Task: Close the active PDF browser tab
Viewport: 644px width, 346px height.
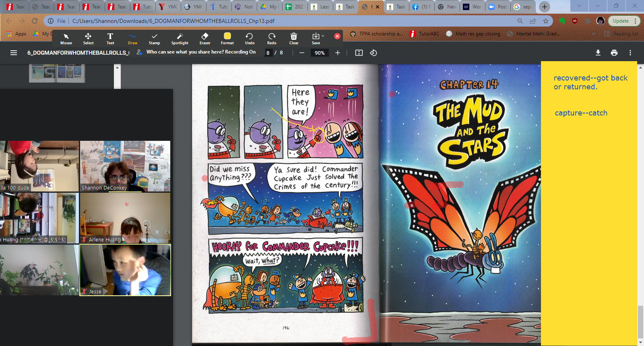Action: (378, 7)
